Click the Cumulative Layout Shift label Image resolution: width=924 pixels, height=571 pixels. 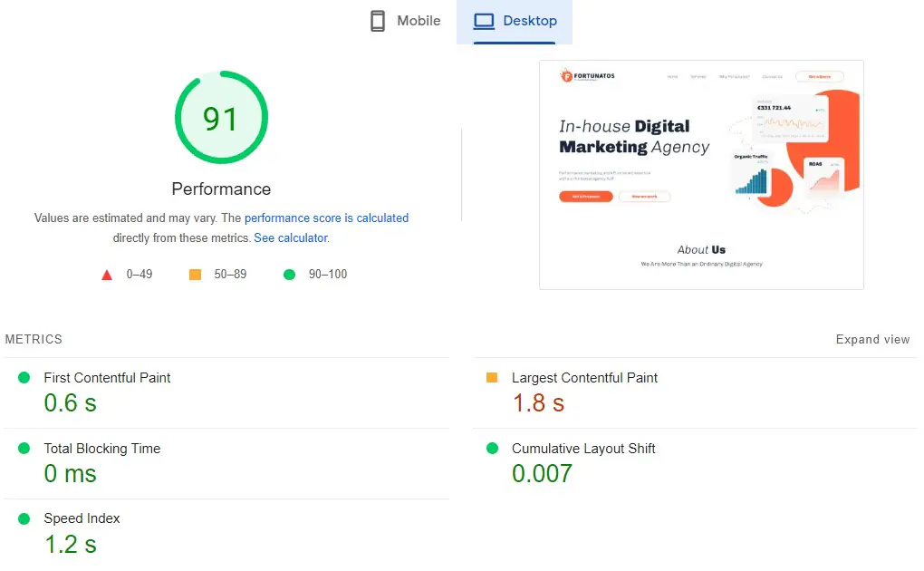click(583, 449)
